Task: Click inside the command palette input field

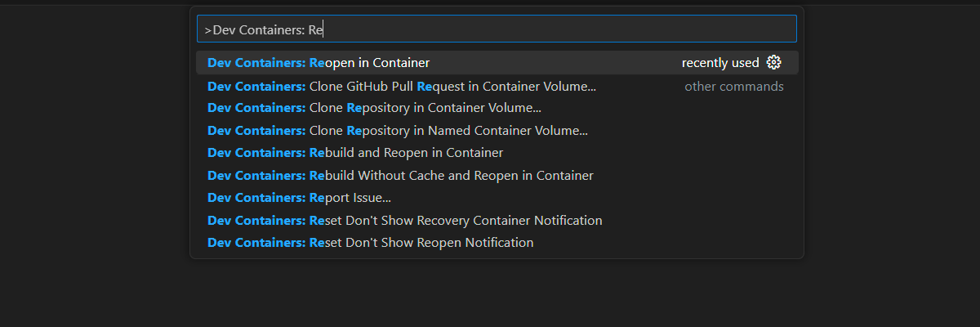Action: [x=497, y=29]
